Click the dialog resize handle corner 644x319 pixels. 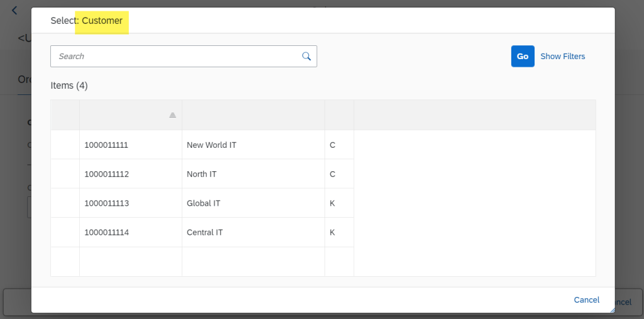point(611,308)
